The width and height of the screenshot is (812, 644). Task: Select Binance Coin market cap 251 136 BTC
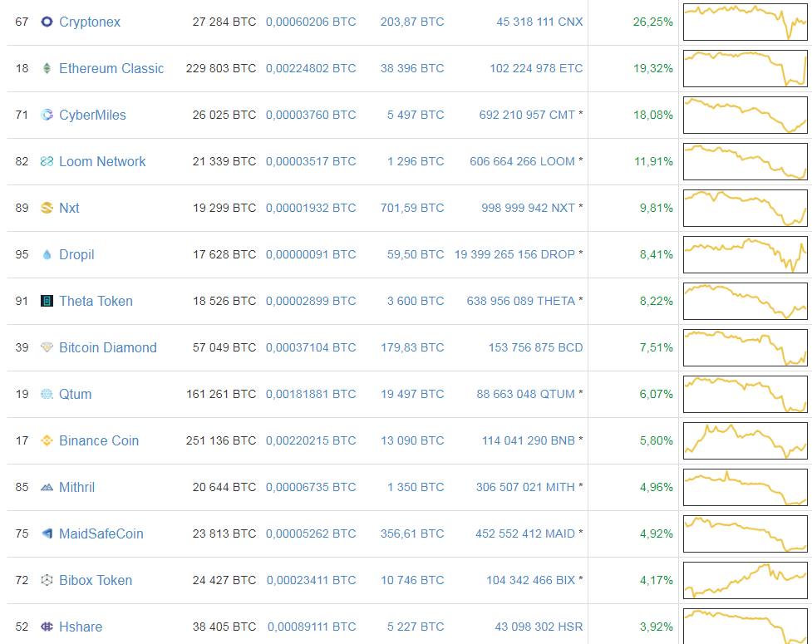(x=221, y=440)
